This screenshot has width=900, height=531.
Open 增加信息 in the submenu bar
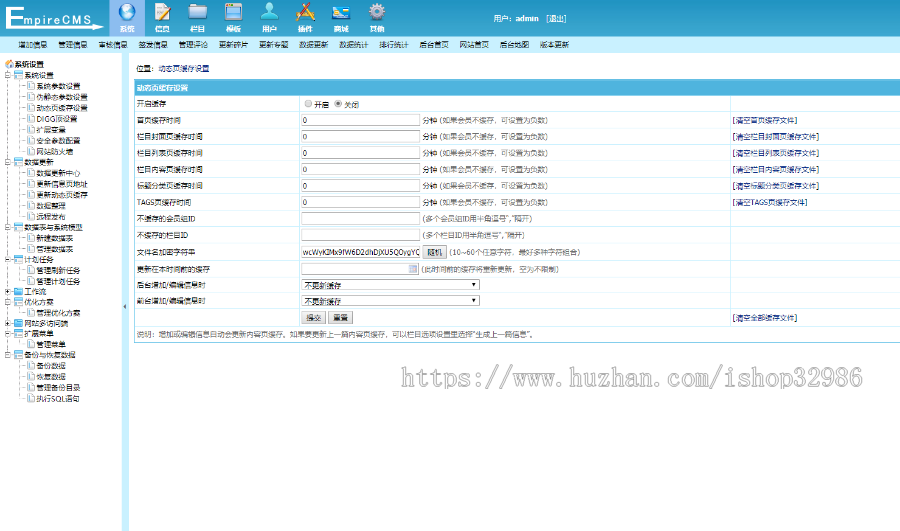tap(33, 45)
